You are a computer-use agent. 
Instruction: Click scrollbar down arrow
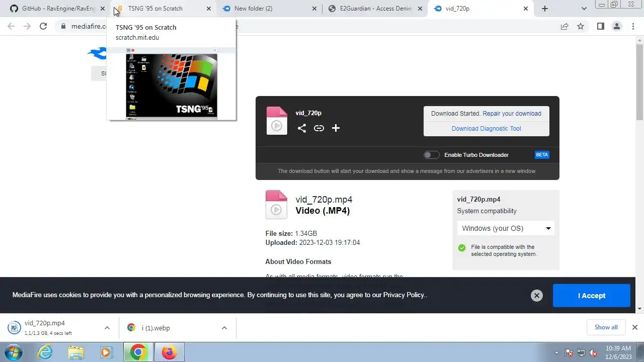[x=639, y=309]
